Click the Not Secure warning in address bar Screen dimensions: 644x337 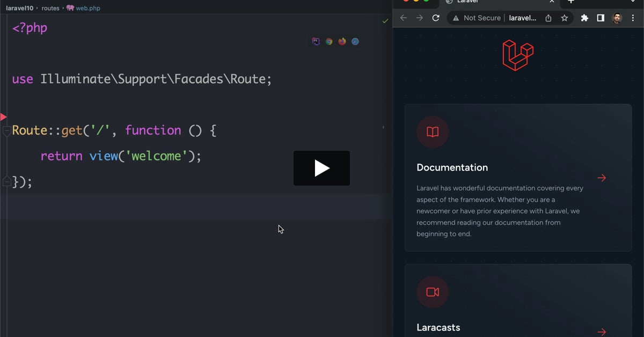click(x=477, y=18)
